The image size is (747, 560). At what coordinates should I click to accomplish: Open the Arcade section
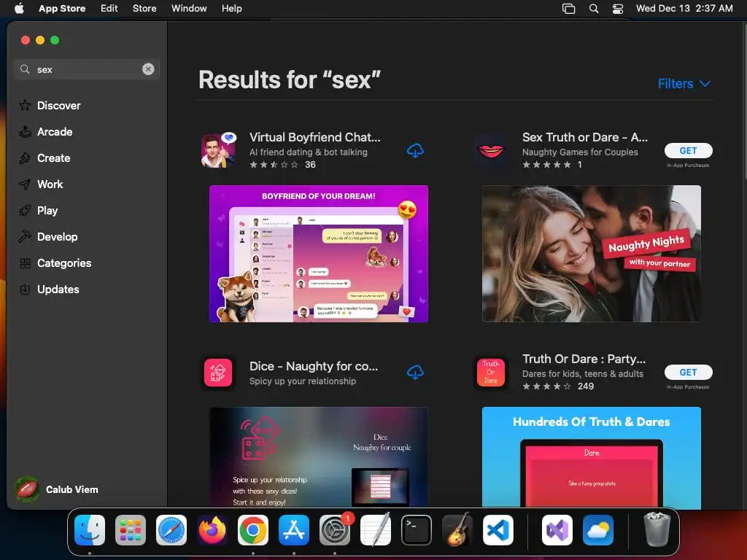coord(55,132)
